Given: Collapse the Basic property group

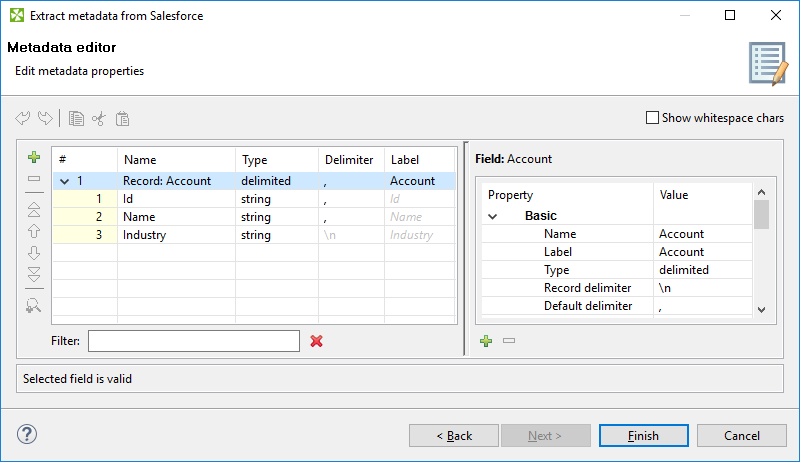Looking at the screenshot, I should tap(493, 216).
